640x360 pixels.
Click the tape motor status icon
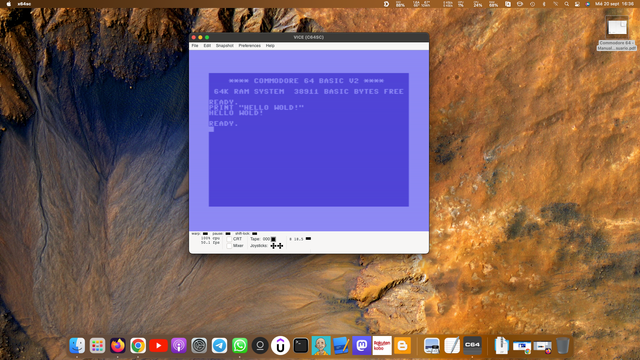(273, 239)
